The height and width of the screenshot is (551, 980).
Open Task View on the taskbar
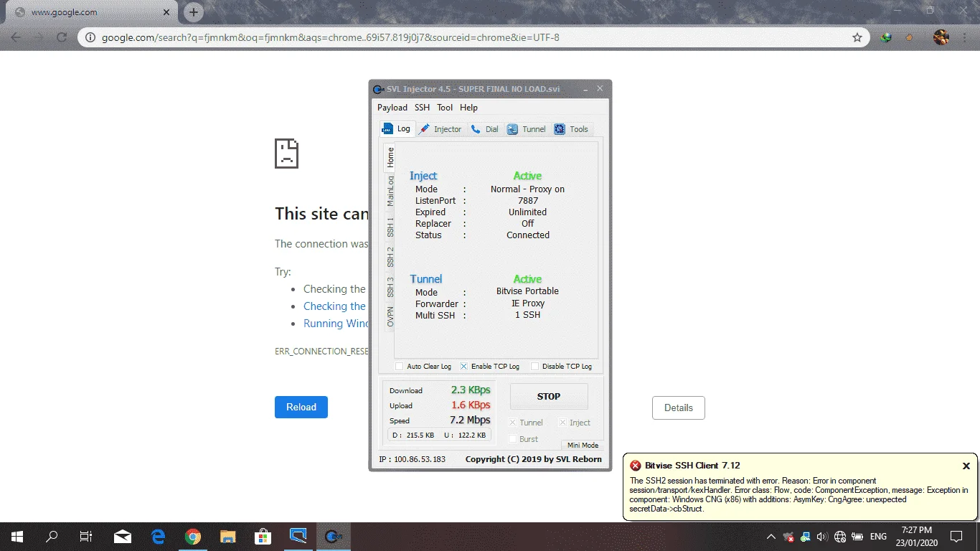click(x=86, y=536)
